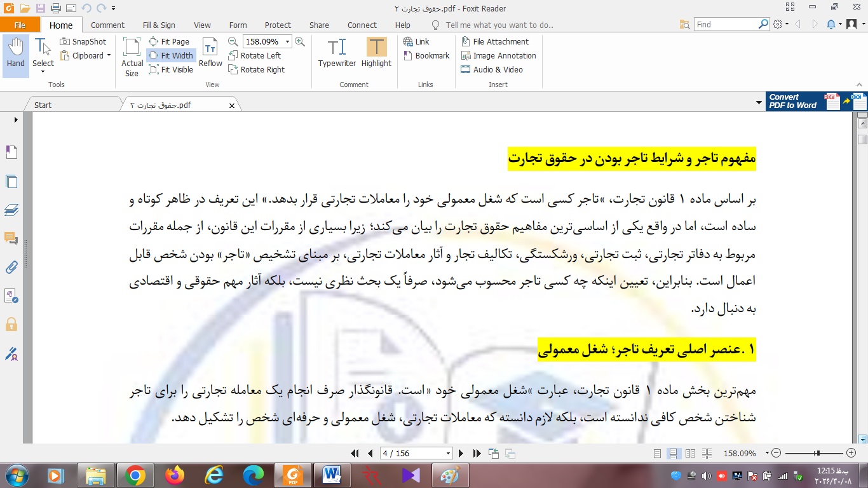This screenshot has width=868, height=488.
Task: Go to the last page
Action: (x=477, y=453)
